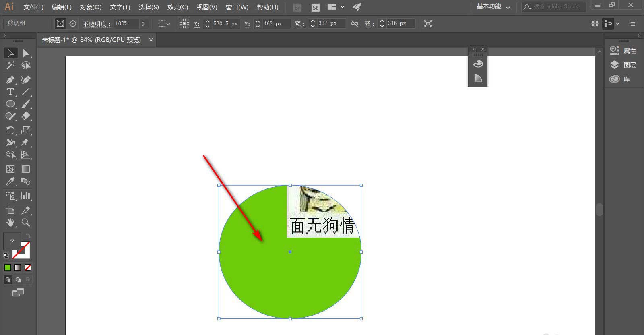Swap fill and stroke colors
The width and height of the screenshot is (644, 335).
point(28,236)
